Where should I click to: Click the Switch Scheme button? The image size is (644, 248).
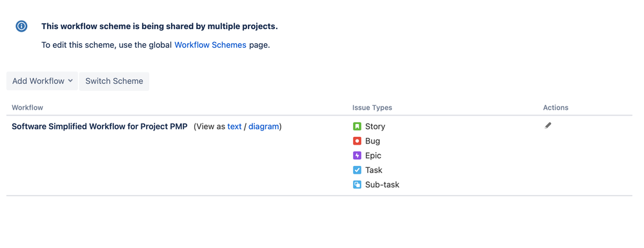[114, 81]
